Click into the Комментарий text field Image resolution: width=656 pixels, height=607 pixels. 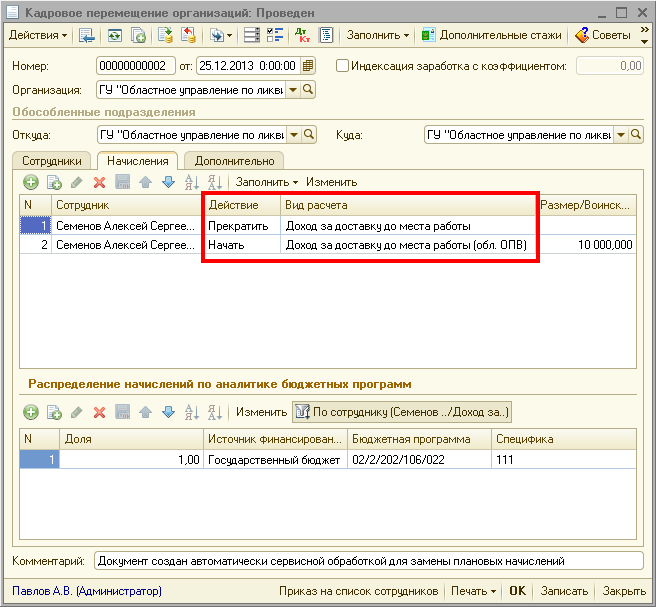point(368,561)
